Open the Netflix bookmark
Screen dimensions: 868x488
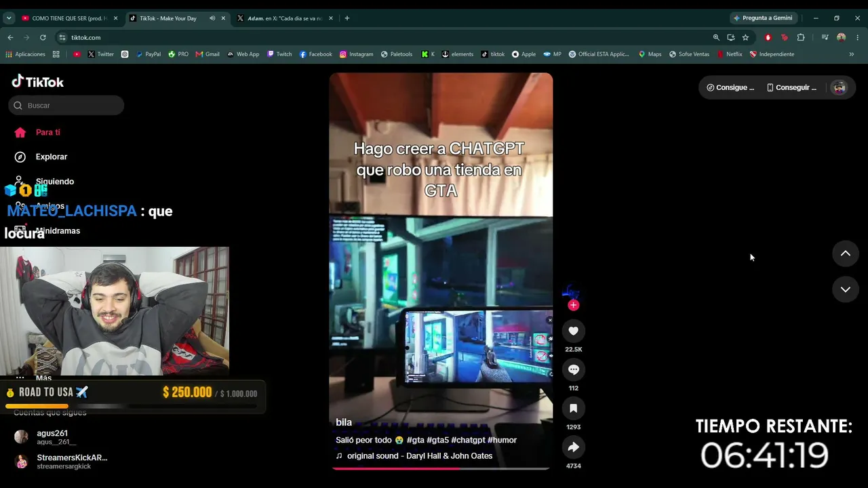(x=730, y=54)
